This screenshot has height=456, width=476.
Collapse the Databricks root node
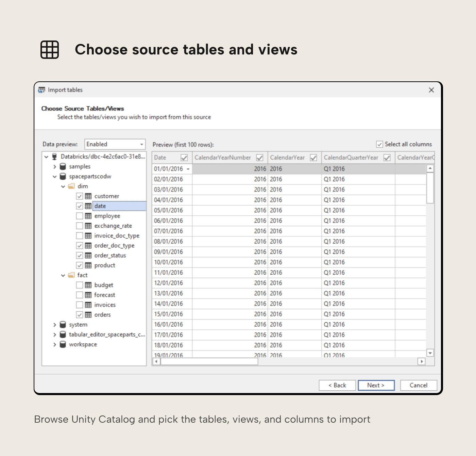pos(47,157)
